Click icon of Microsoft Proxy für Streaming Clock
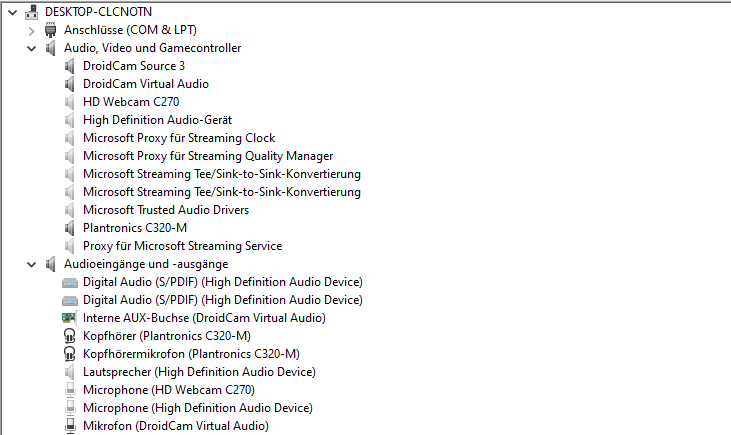 (69, 138)
